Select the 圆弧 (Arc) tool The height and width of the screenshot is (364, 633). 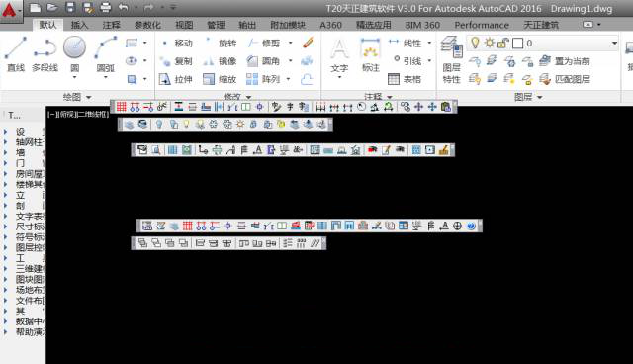tap(106, 55)
